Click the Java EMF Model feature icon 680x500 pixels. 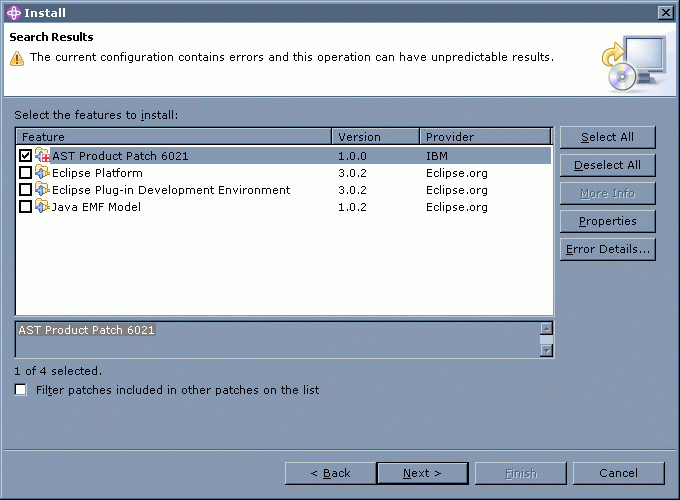pyautogui.click(x=42, y=206)
